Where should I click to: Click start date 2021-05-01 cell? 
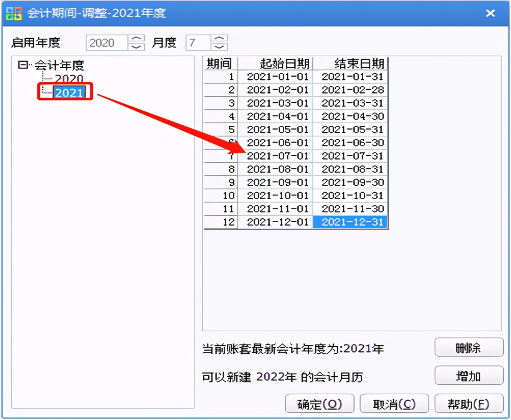click(275, 130)
